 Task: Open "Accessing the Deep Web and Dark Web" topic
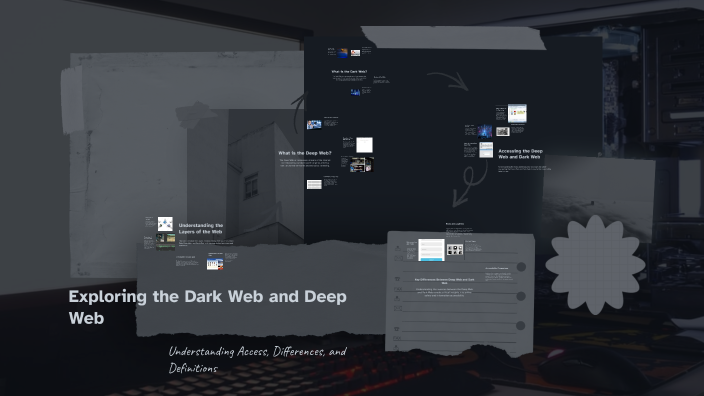coord(520,154)
